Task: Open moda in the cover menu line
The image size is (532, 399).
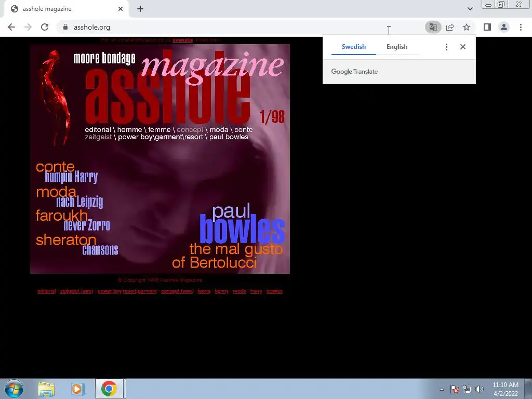Action: [219, 129]
